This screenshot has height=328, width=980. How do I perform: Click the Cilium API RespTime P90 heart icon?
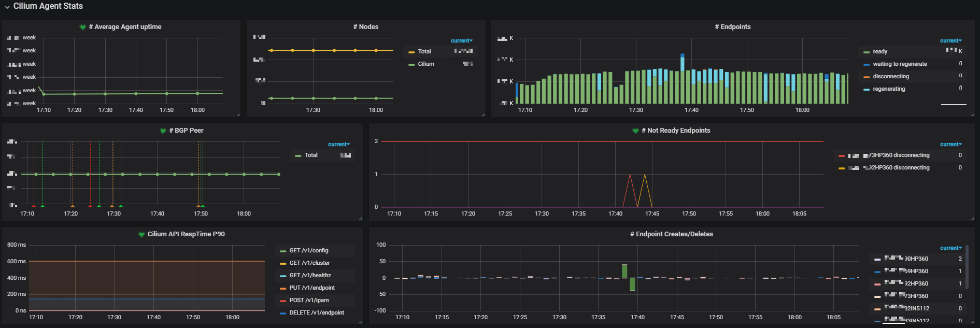[x=141, y=235]
